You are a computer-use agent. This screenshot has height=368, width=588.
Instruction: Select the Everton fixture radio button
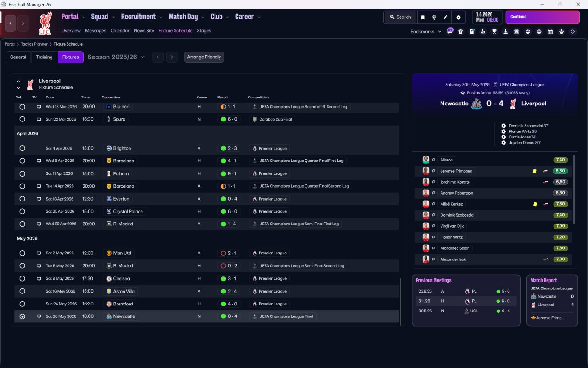(22, 199)
